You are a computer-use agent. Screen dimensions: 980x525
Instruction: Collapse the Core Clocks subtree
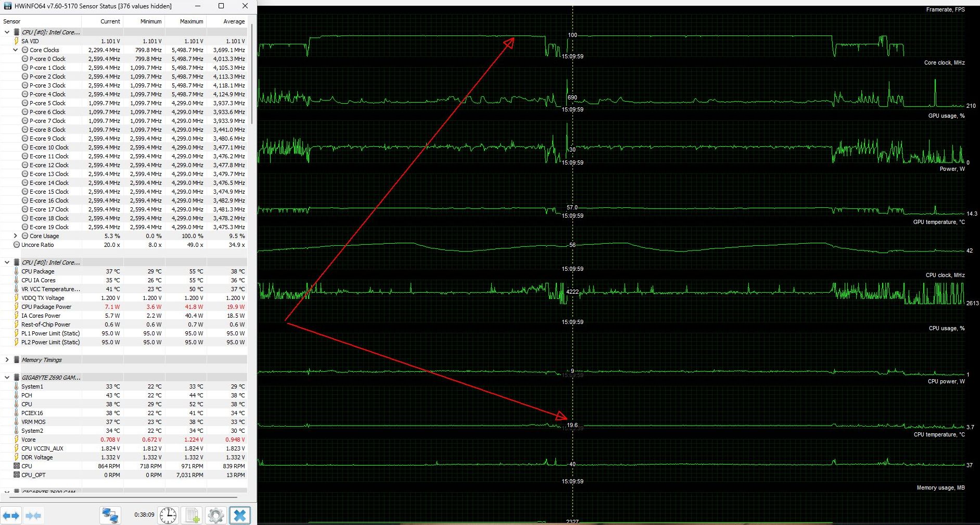click(x=15, y=50)
